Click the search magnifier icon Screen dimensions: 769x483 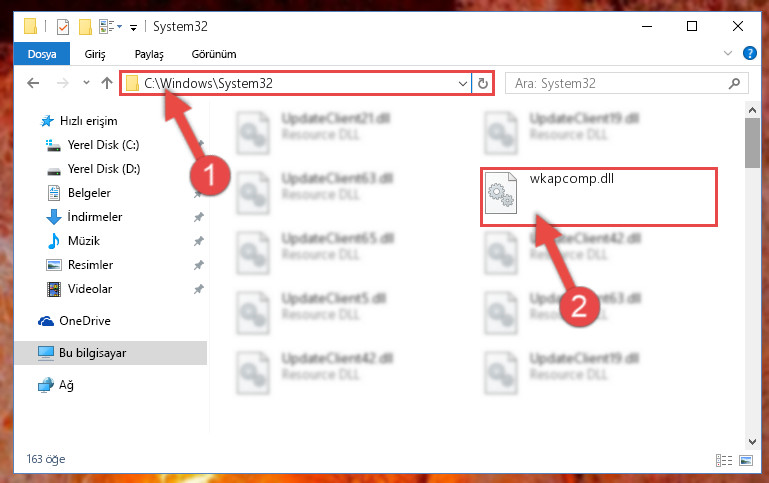(734, 83)
